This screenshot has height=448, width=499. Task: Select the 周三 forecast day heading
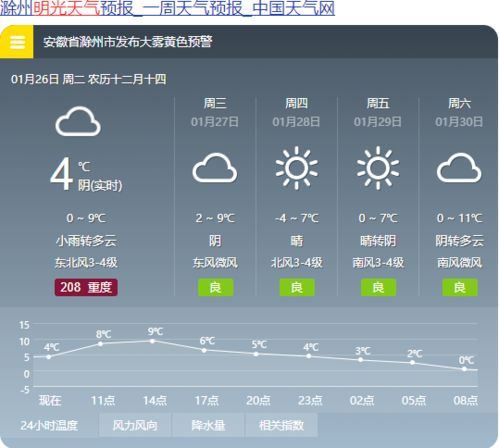215,103
